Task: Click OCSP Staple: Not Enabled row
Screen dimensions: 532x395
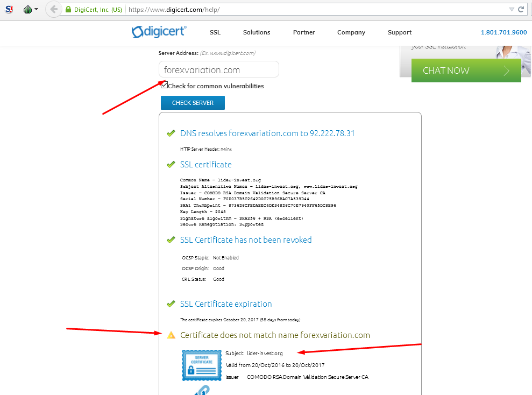Action: [210, 258]
